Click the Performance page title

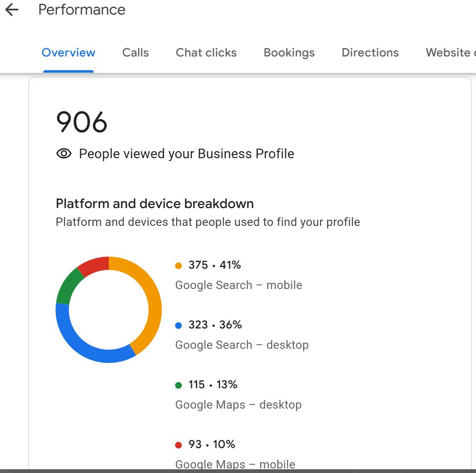coord(82,10)
